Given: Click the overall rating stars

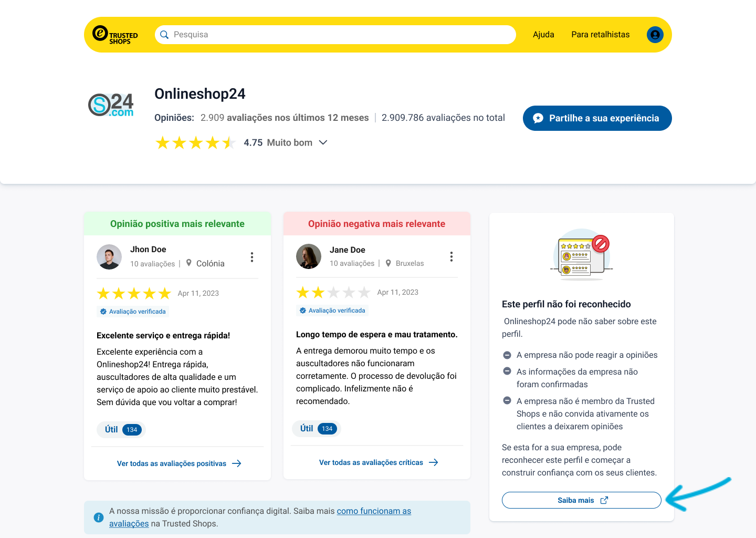Looking at the screenshot, I should coord(195,142).
